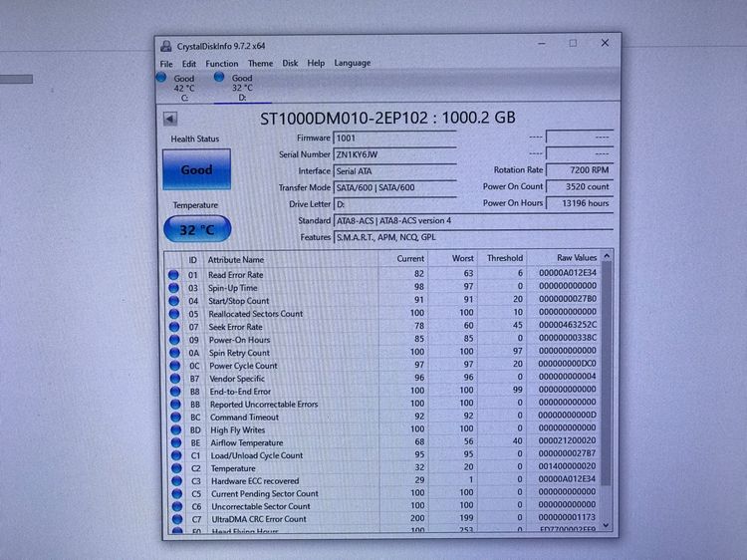This screenshot has height=560, width=747.
Task: Close the CrystalDiskInfo window
Action: point(605,43)
